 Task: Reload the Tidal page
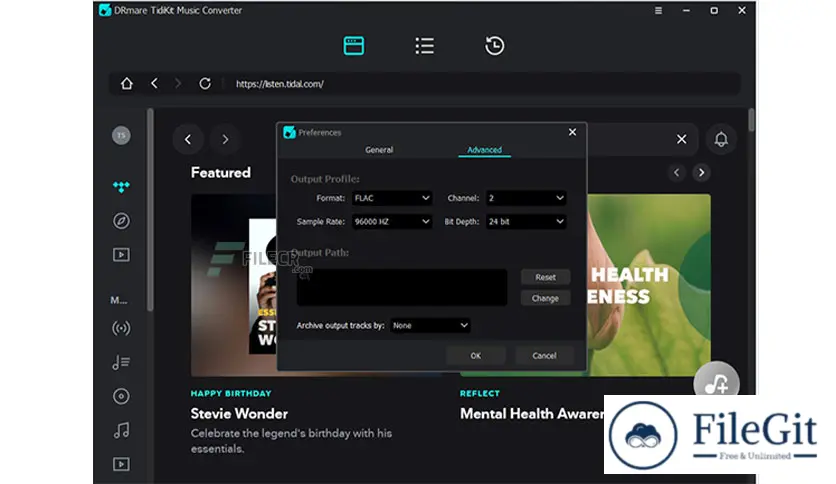pos(205,84)
